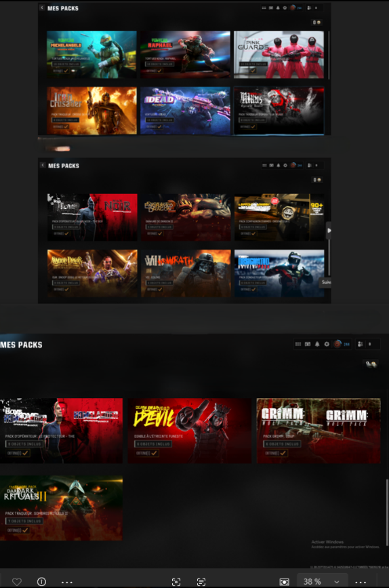Select the blue snowy operator pack card
This screenshot has height=588, width=389.
coord(279,273)
